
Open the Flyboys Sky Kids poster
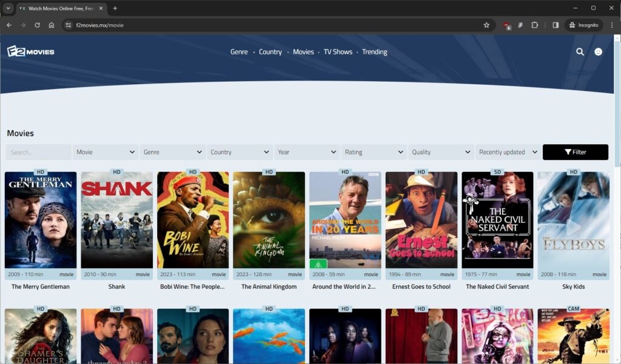[x=574, y=220]
